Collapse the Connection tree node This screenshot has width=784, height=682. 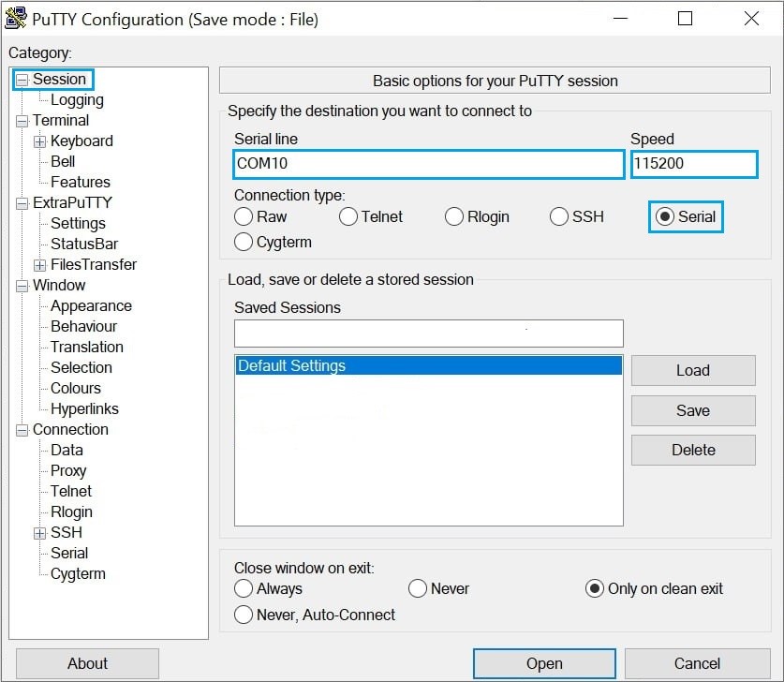(22, 430)
